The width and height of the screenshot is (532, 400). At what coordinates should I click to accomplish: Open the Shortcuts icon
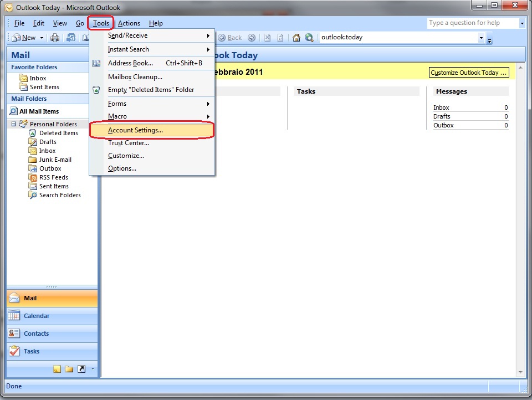(81, 369)
